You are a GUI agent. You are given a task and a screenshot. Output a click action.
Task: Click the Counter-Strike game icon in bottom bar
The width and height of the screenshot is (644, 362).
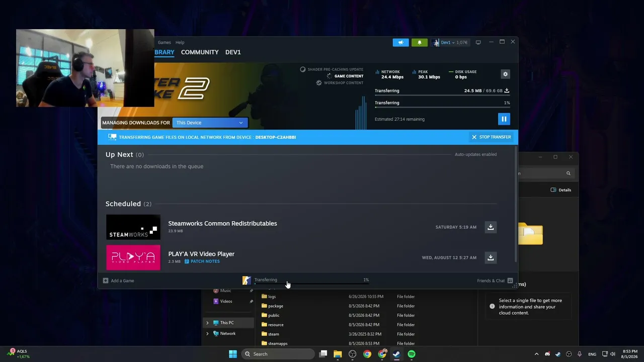click(247, 281)
